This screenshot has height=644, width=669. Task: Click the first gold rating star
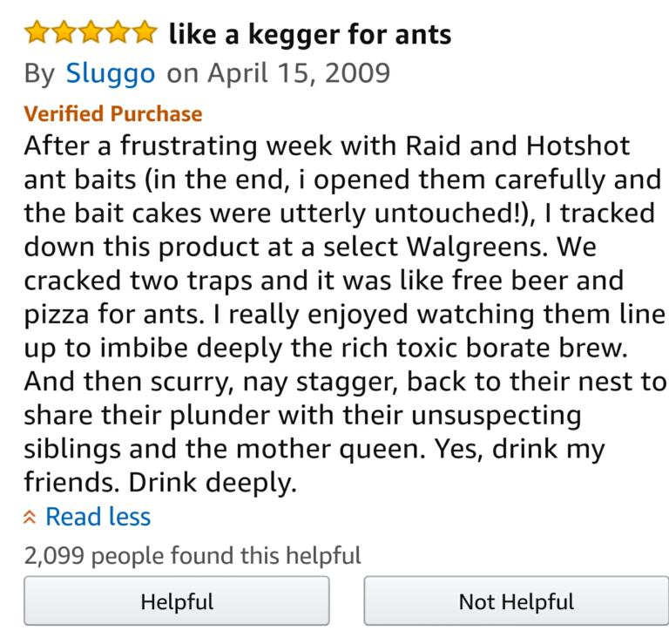37,33
